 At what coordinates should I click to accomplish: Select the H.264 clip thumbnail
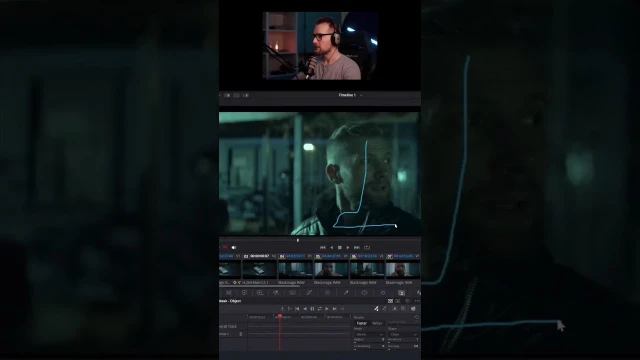(260, 270)
